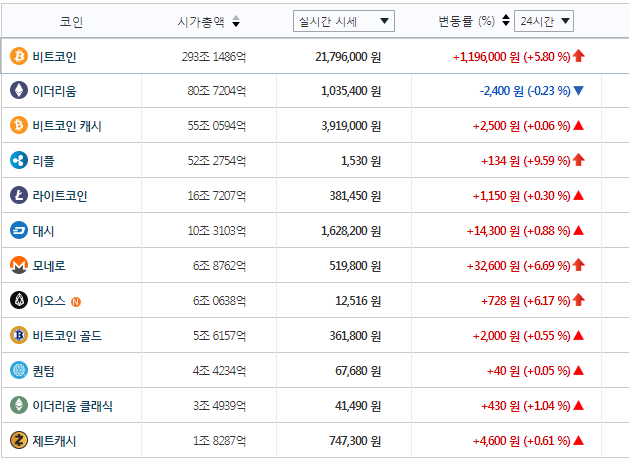Open the 이더리움 클래식 coin link
Screen dimensions: 629x464
(72, 405)
